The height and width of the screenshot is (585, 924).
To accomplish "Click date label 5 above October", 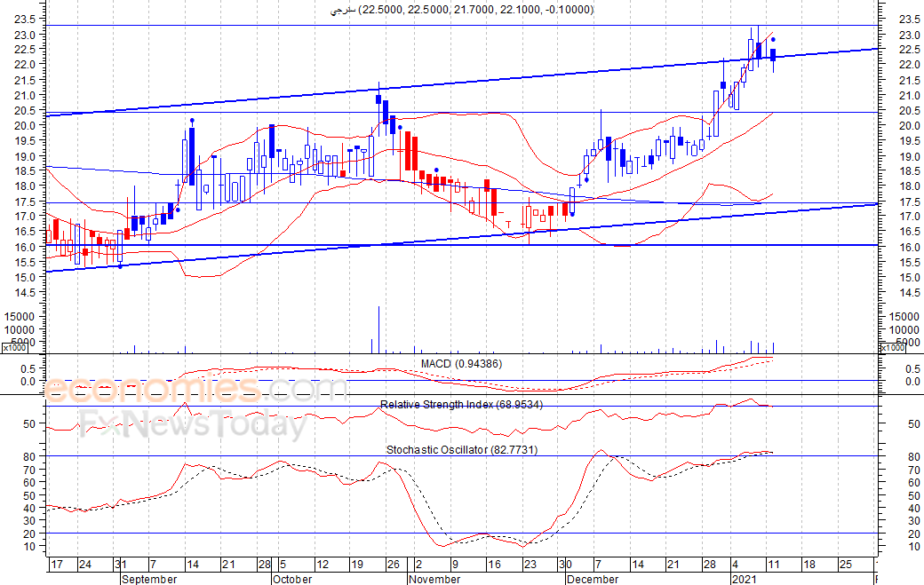I will click(283, 565).
